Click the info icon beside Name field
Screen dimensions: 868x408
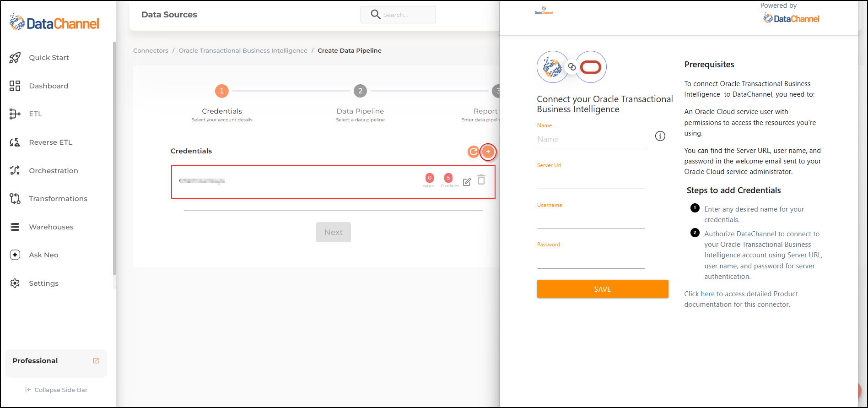click(x=660, y=136)
